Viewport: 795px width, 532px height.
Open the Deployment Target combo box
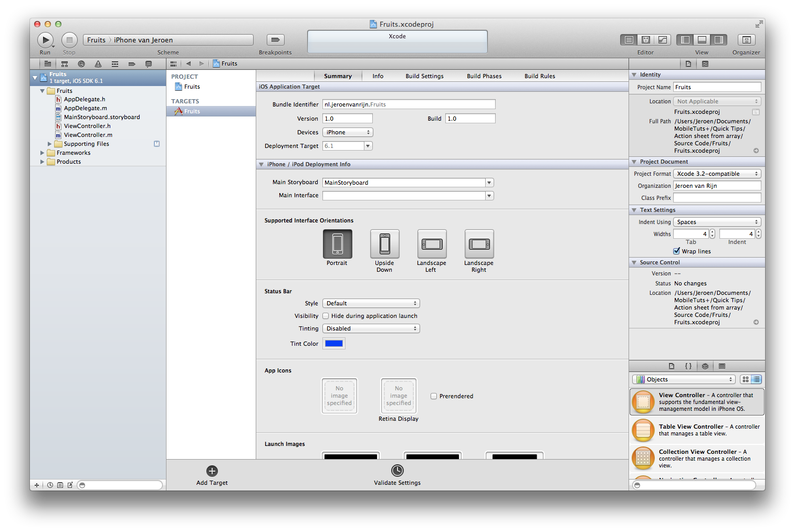pos(368,146)
